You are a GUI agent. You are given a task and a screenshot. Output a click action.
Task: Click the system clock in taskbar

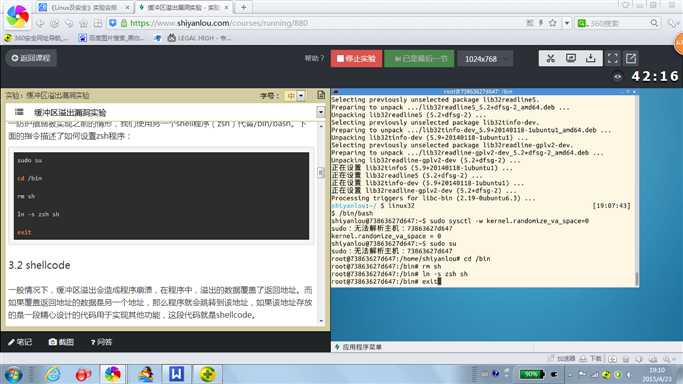657,374
